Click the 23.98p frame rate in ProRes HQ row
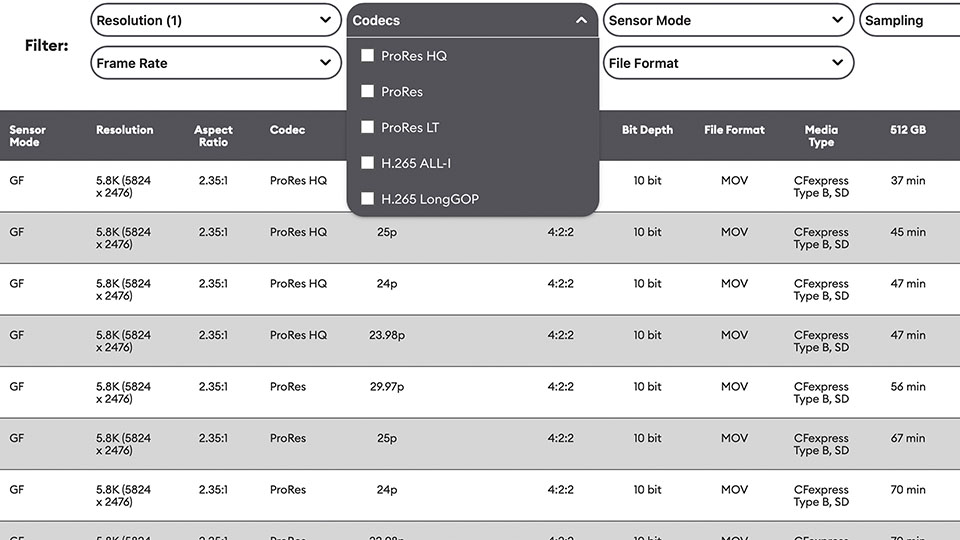This screenshot has height=540, width=960. (x=387, y=335)
